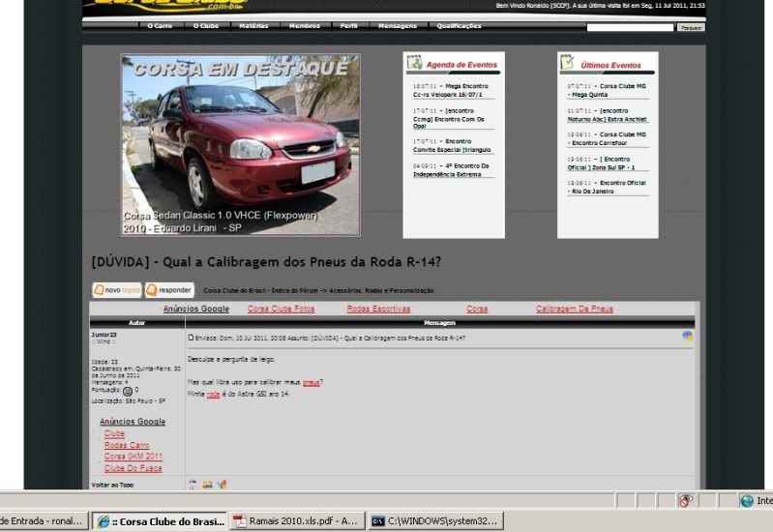
Task: Open '4º Encontro Da Independência Extrema' event
Action: point(453,170)
